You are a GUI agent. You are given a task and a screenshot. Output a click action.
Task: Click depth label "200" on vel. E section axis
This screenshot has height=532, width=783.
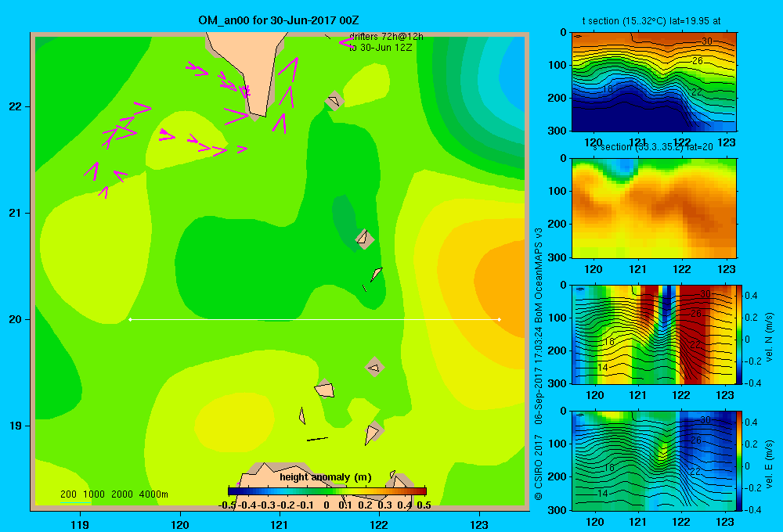pos(558,476)
